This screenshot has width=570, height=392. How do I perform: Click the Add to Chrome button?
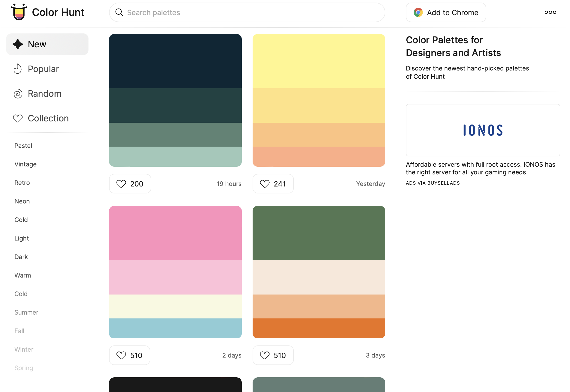click(446, 12)
